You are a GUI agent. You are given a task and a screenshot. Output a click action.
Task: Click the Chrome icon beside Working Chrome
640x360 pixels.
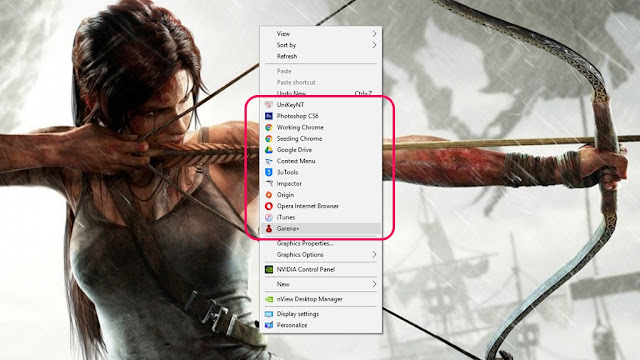pyautogui.click(x=269, y=127)
